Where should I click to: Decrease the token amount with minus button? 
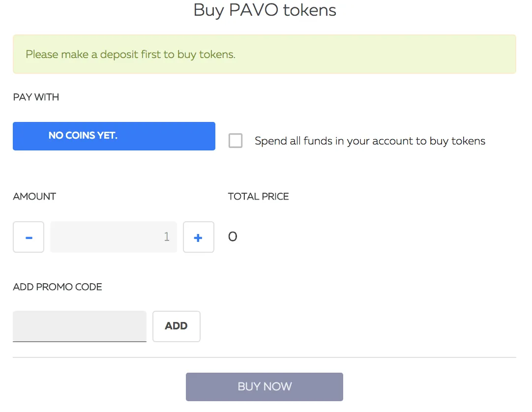(x=29, y=237)
